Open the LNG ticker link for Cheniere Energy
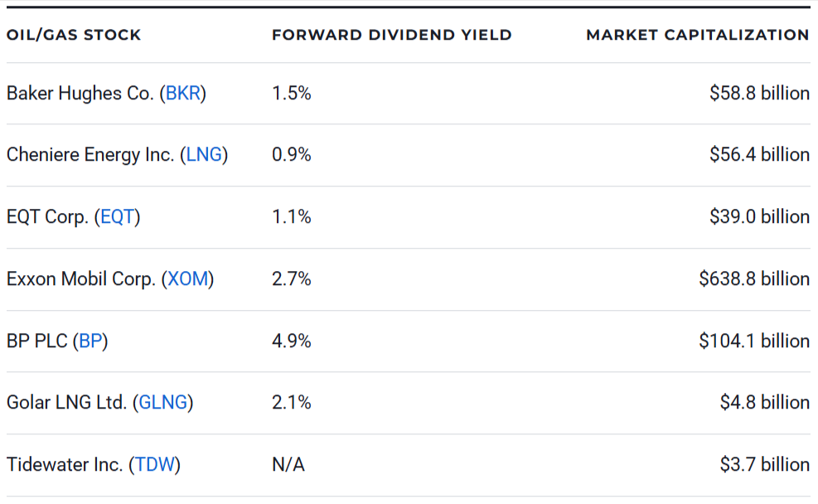This screenshot has height=504, width=818. coord(204,155)
